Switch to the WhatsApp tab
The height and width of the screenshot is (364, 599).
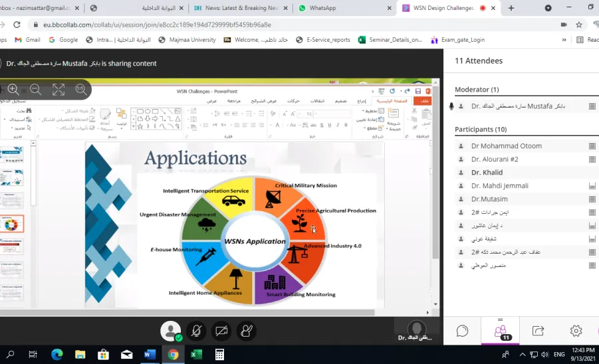(x=345, y=8)
